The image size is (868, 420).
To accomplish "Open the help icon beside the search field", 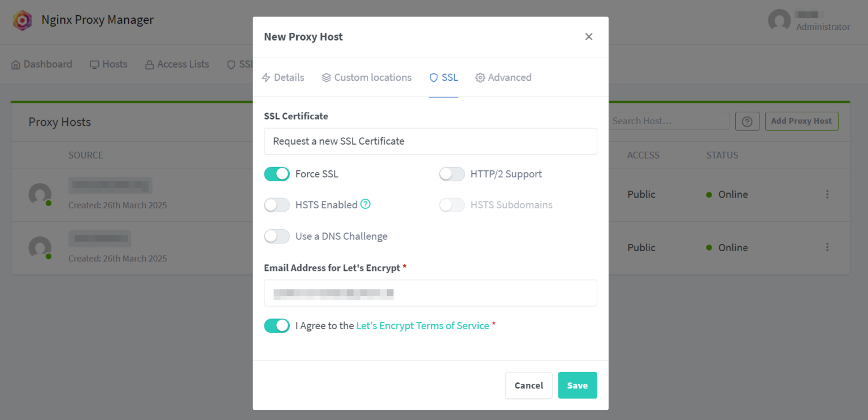I will (x=747, y=121).
